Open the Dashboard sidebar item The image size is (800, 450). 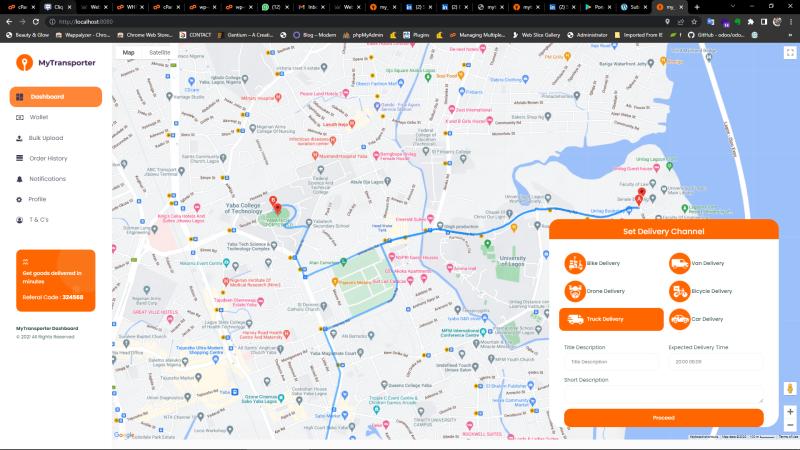[56, 97]
